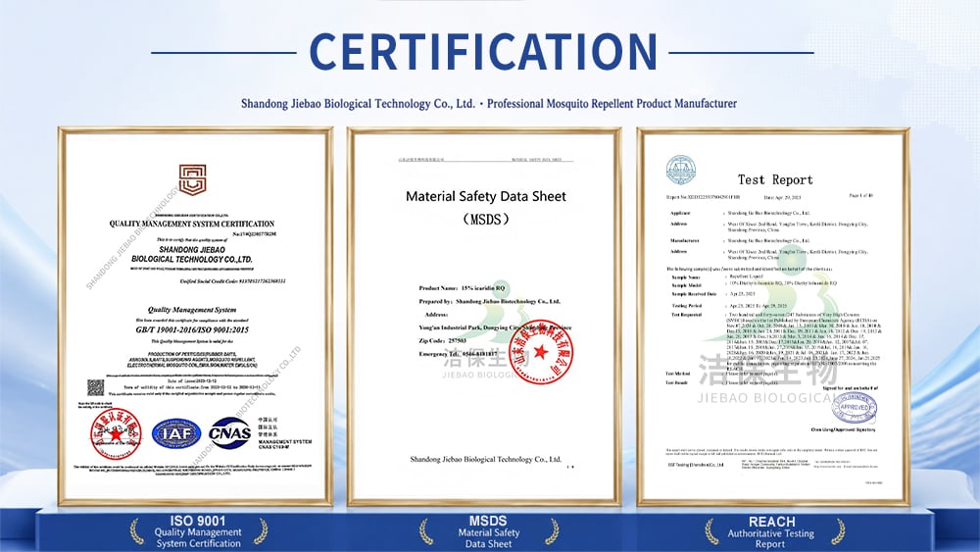Click MSDS footer 'Shandong Jiebao Biological Technology Co., Ltd.'
Viewport: 980px width, 552px height.
(486, 459)
